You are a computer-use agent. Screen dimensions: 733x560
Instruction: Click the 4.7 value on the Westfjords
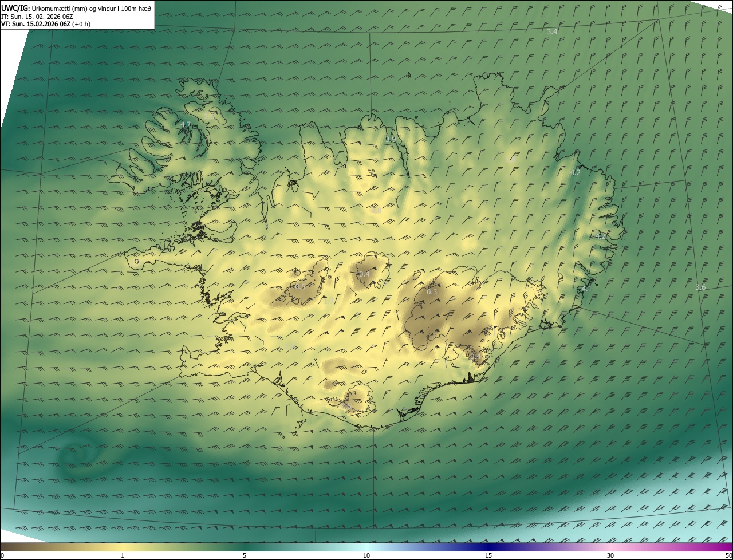tap(186, 124)
